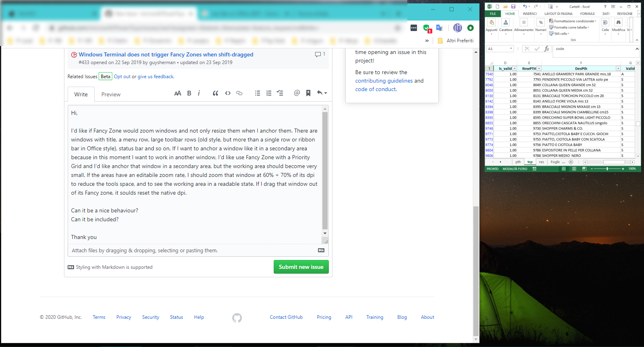Add header text in GitHub editor toolbar

pos(178,93)
